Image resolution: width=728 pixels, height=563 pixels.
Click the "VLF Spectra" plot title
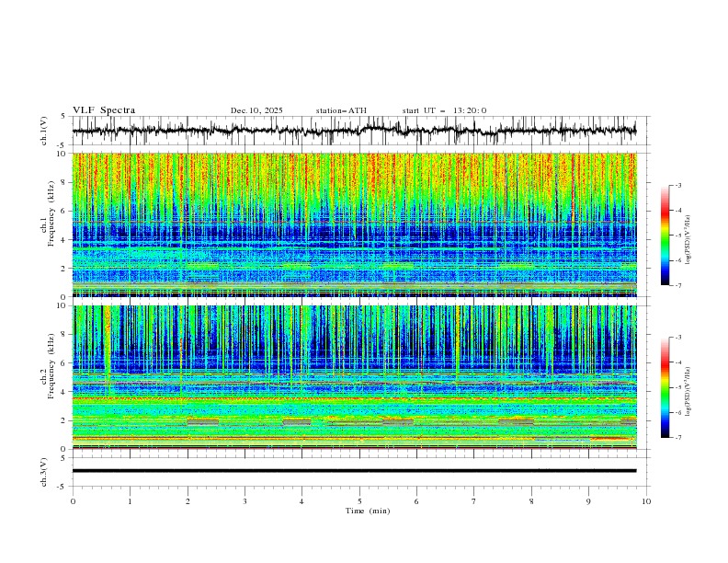point(104,110)
